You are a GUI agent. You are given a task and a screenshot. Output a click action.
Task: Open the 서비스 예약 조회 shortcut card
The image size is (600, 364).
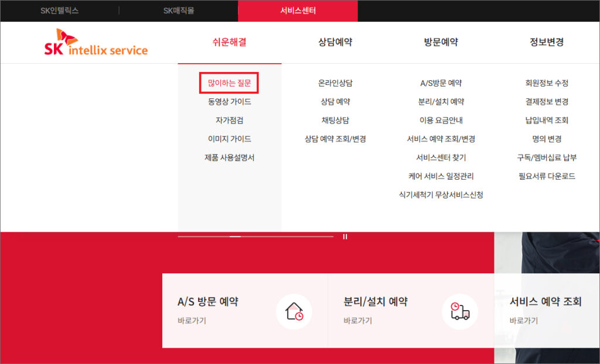pos(545,310)
